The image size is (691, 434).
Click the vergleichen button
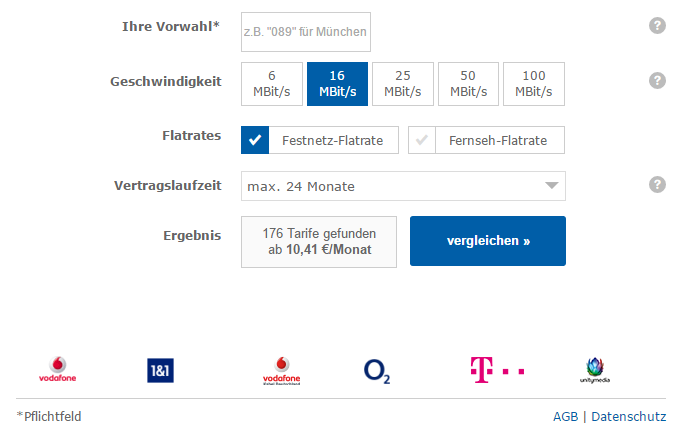(x=488, y=241)
